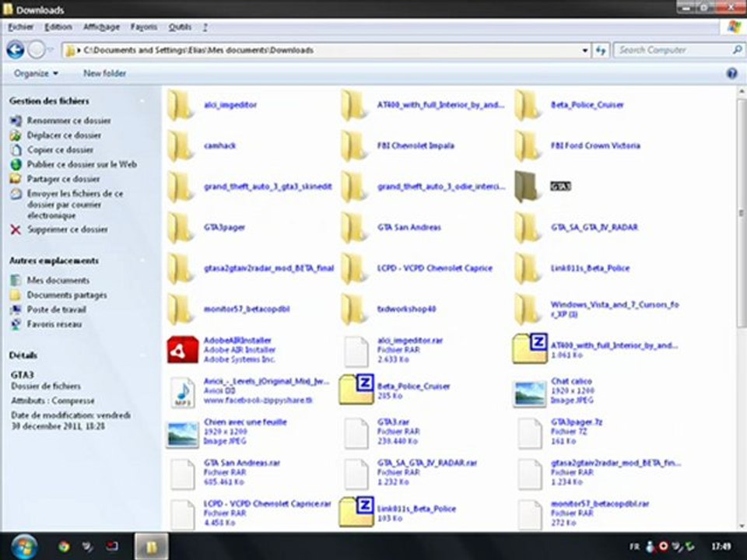747x560 pixels.
Task: Open the GTA San Andreas folder icon
Action: pyautogui.click(x=354, y=228)
